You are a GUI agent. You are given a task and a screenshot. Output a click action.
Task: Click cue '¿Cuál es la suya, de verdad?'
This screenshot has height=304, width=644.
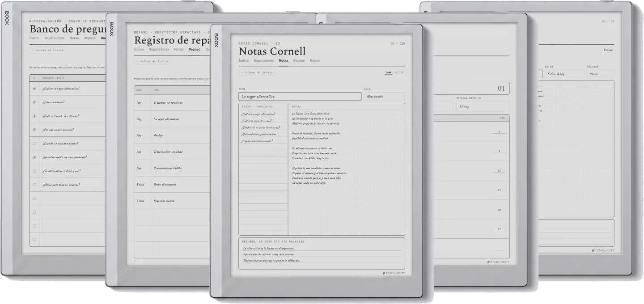257,121
